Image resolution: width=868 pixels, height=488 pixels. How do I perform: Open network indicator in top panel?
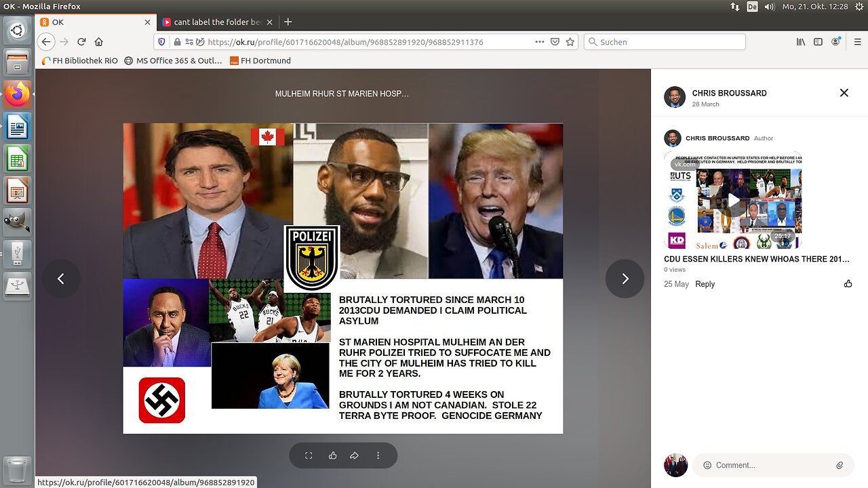[735, 7]
